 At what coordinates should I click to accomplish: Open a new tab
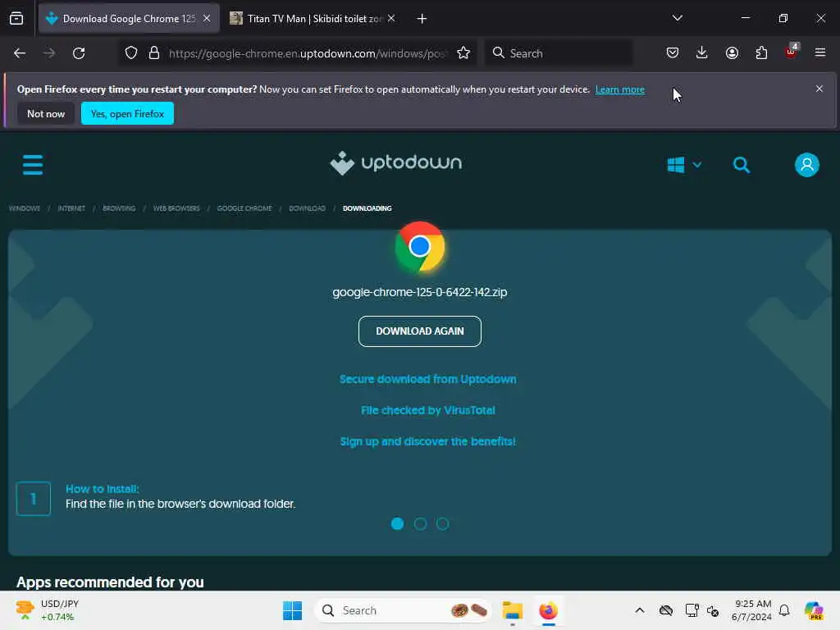[422, 19]
